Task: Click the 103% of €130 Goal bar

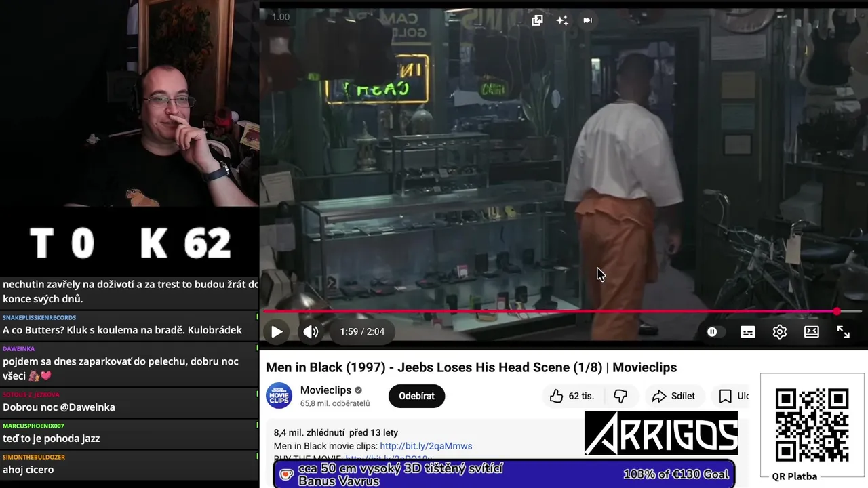Action: tap(504, 474)
